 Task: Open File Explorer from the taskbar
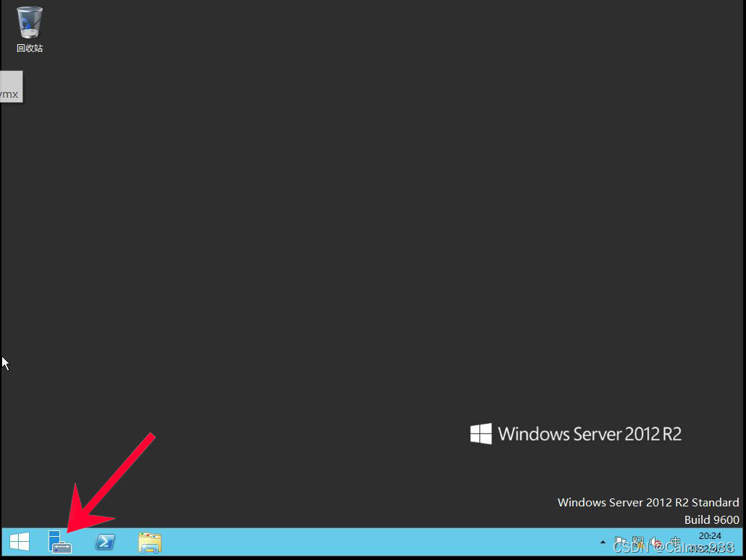(150, 543)
